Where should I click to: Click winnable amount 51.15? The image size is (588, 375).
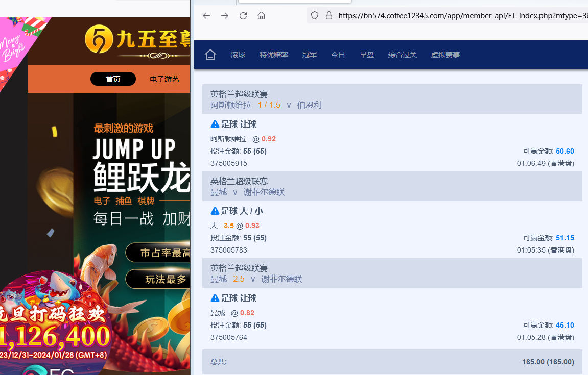565,238
